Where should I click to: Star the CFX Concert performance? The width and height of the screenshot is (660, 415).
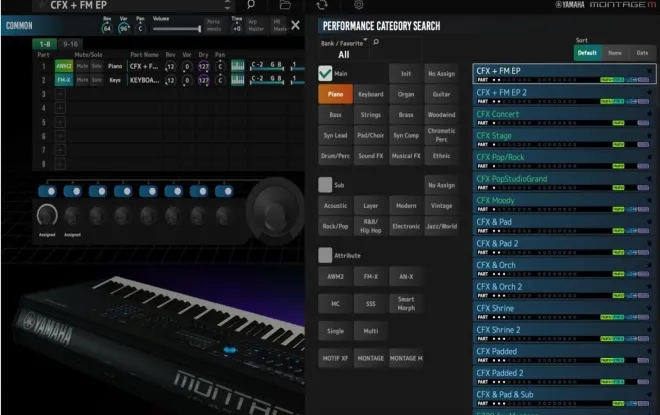click(649, 114)
